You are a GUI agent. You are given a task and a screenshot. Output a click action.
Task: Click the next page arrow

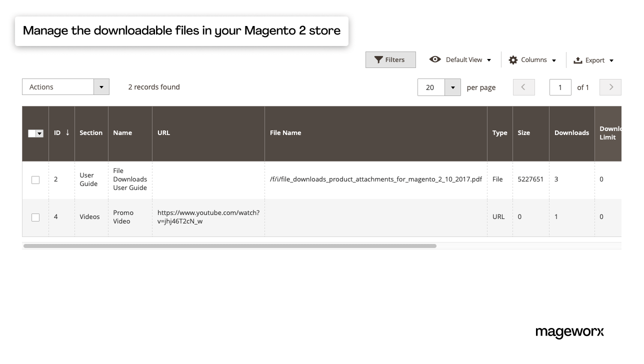[610, 87]
